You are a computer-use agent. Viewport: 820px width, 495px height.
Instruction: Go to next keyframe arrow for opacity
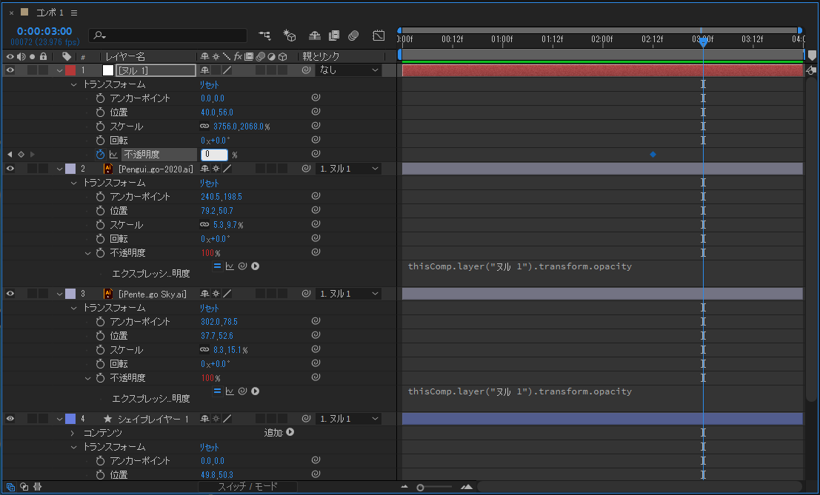coord(32,154)
